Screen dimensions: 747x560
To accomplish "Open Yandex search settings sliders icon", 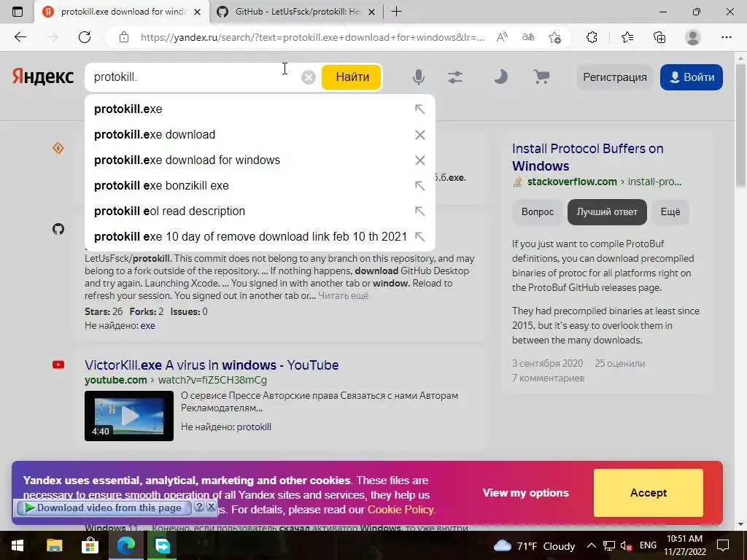I will (x=455, y=77).
